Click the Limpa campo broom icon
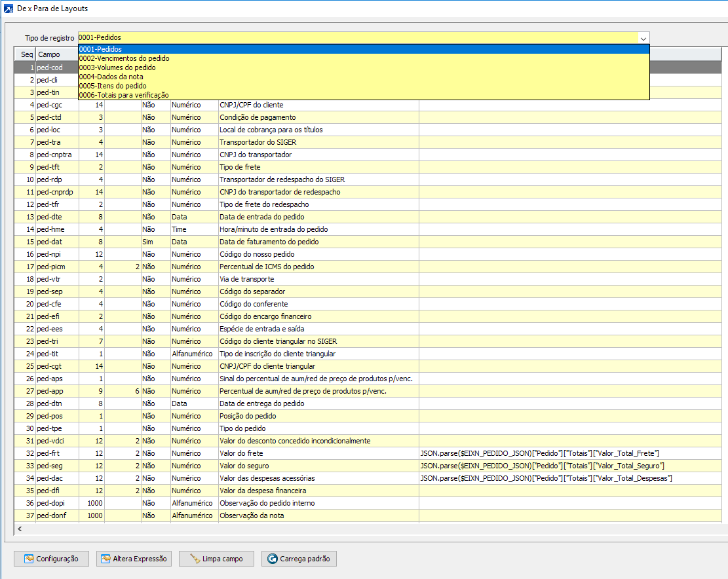This screenshot has height=579, width=728. point(195,559)
